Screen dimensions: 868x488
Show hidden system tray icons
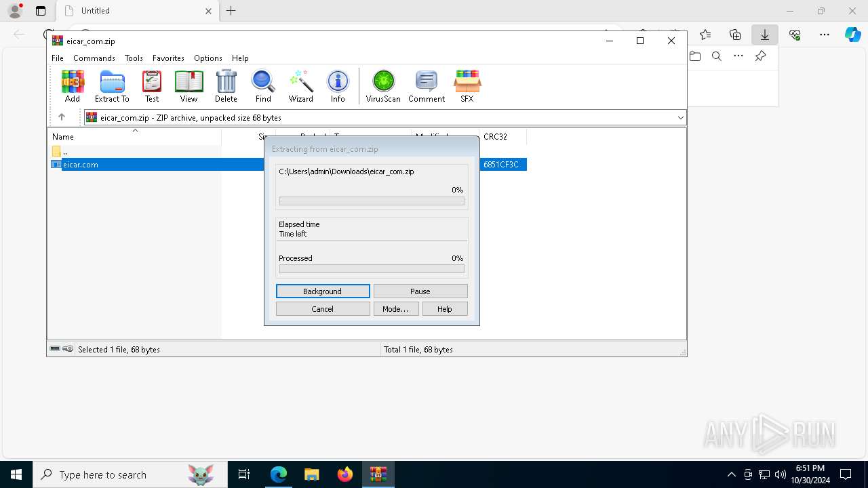[x=731, y=474]
